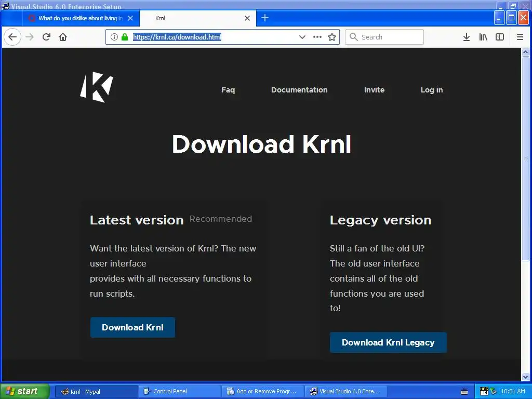The width and height of the screenshot is (532, 399).
Task: Close the Krnl tab
Action: point(247,18)
